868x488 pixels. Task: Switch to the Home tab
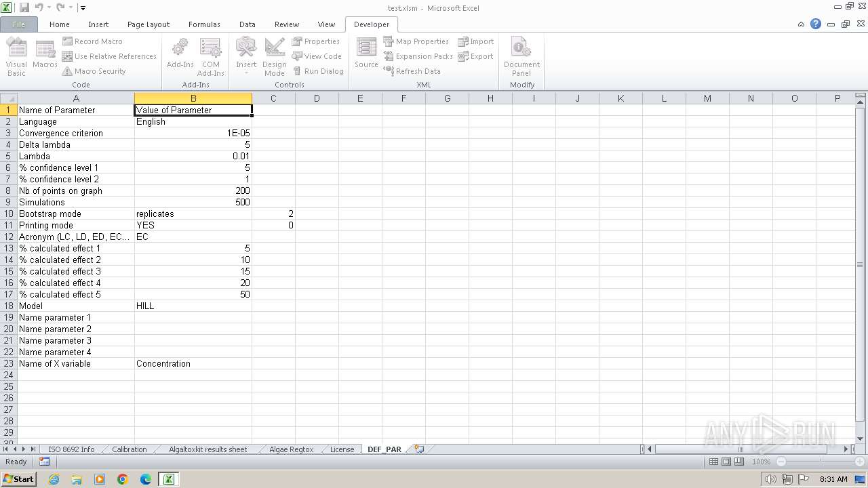click(60, 24)
